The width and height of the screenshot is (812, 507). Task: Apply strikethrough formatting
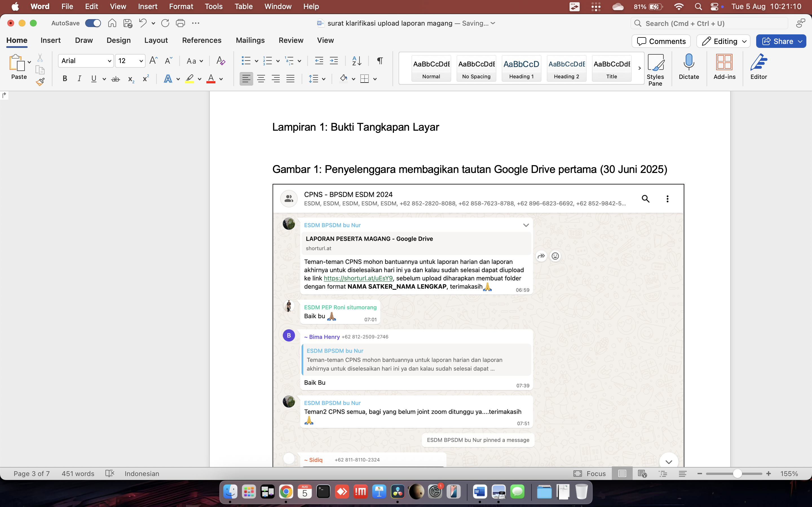tap(115, 79)
